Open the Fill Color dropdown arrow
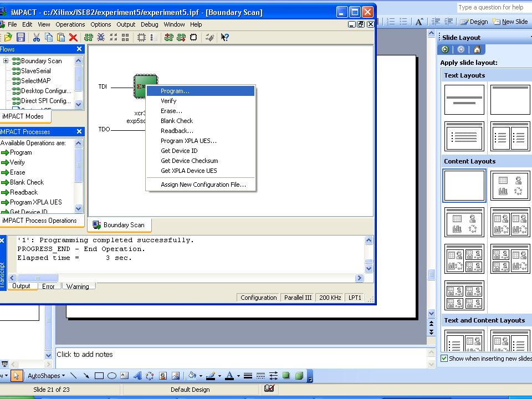Viewport: 532px width, 399px height. 201,376
